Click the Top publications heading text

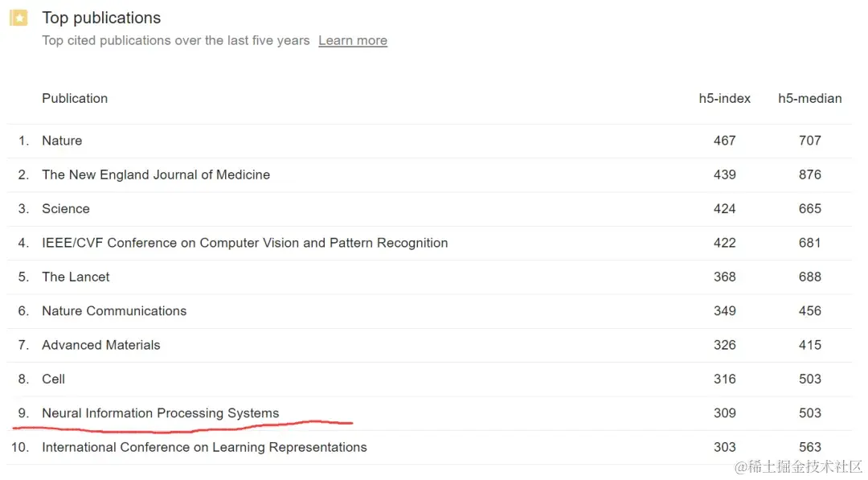[101, 18]
